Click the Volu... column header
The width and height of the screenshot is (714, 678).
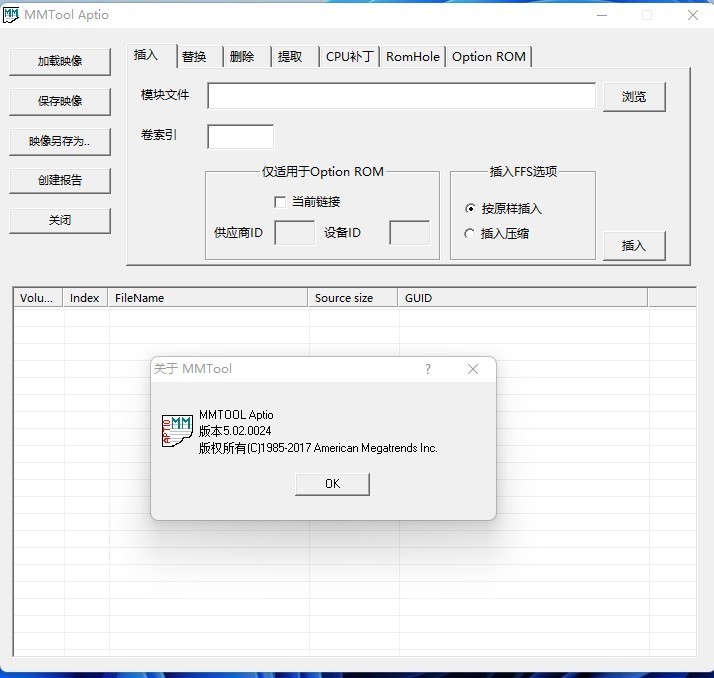(38, 298)
